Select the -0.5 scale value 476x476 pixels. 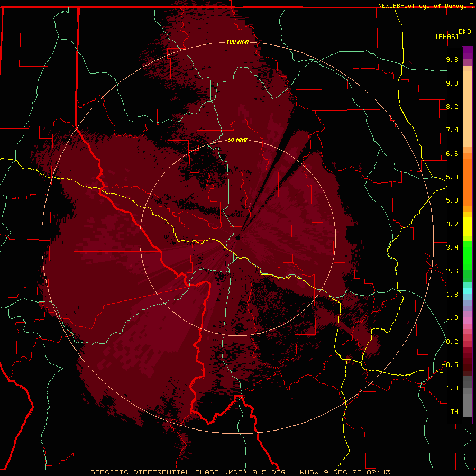click(x=450, y=365)
